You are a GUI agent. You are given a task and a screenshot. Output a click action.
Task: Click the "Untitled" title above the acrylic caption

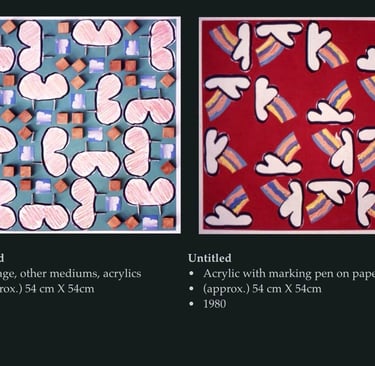click(210, 258)
